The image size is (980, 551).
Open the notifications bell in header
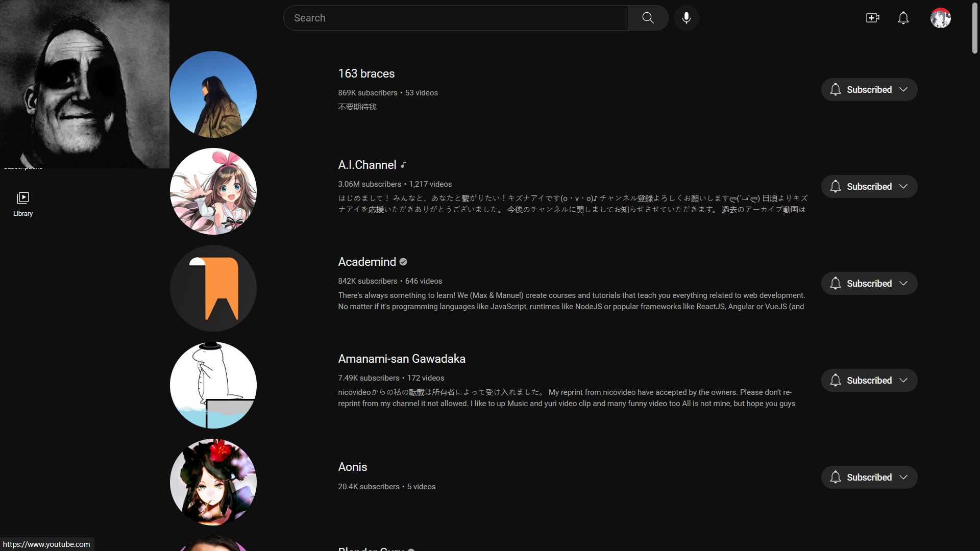[x=903, y=18]
